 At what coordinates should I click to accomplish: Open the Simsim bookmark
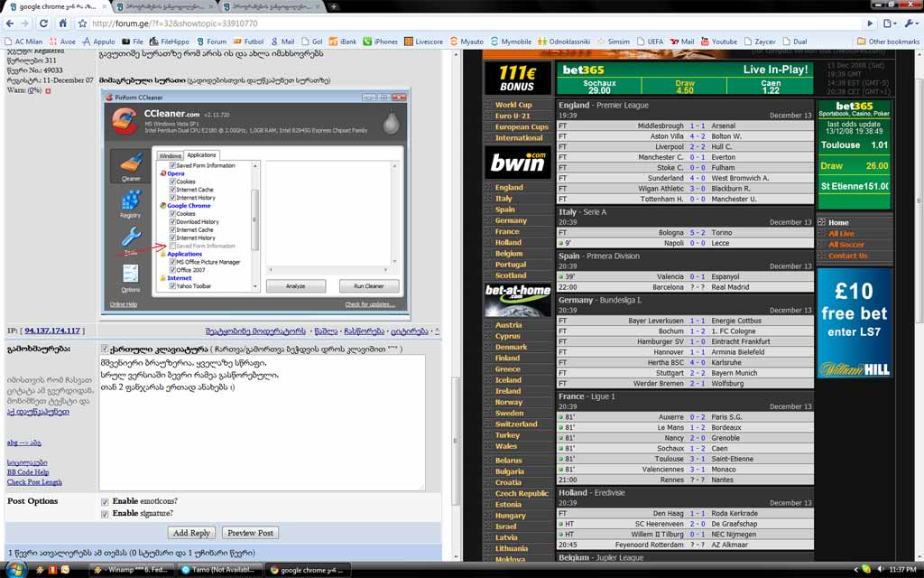click(614, 42)
